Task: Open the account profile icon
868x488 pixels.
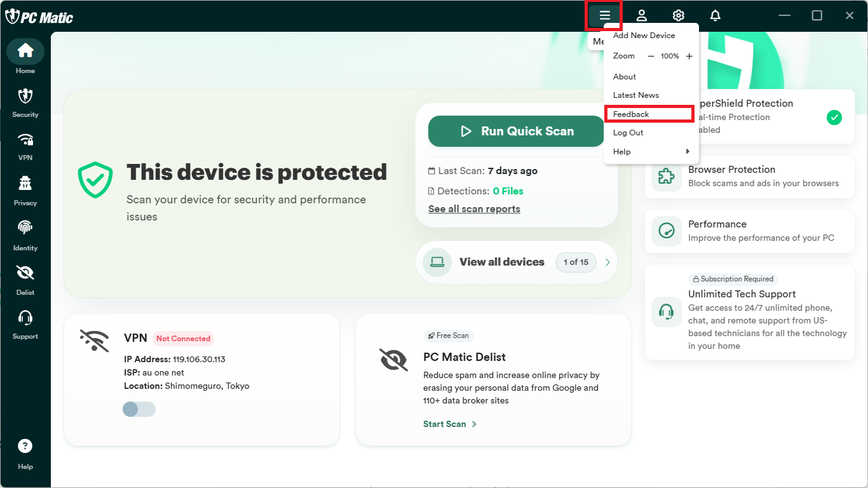Action: click(642, 15)
